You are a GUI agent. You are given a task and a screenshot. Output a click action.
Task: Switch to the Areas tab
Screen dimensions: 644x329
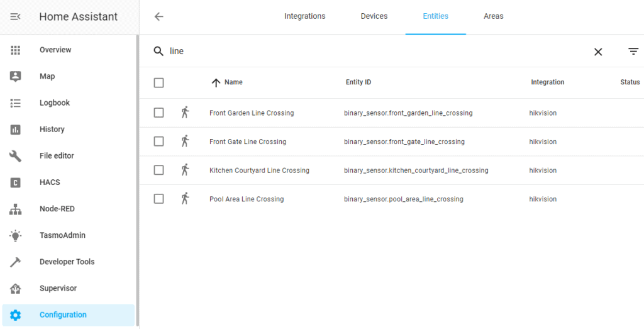[x=493, y=16]
